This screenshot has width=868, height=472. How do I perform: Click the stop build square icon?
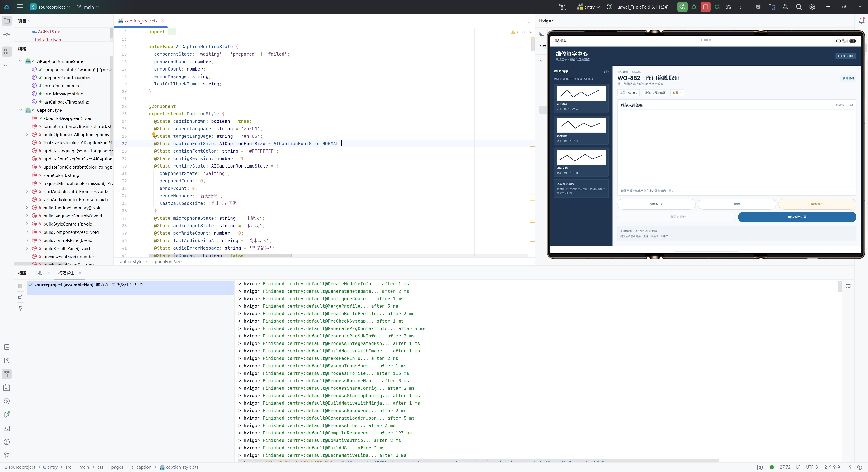pos(20,286)
